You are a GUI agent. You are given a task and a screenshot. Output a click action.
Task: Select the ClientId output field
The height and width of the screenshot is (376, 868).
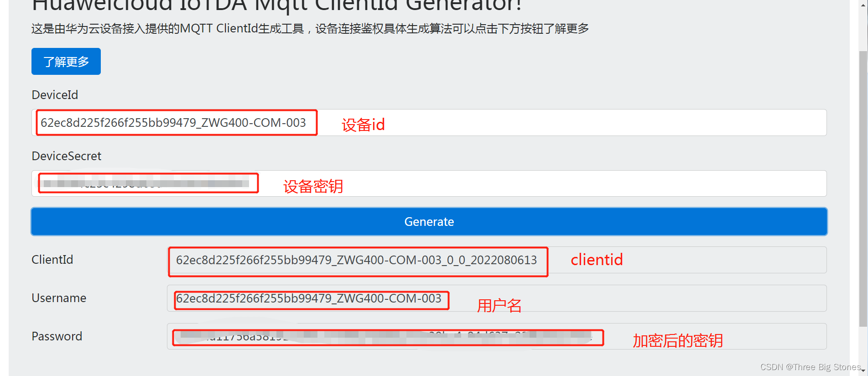(497, 260)
